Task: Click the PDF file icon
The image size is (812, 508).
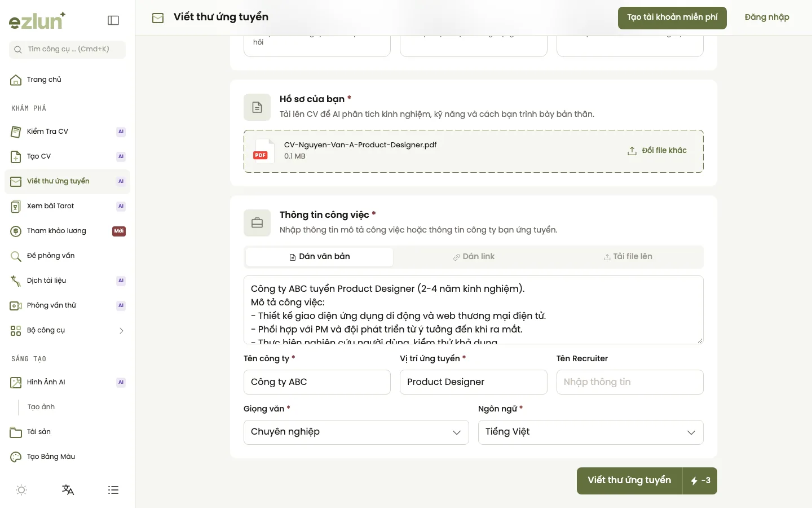Action: (x=263, y=151)
